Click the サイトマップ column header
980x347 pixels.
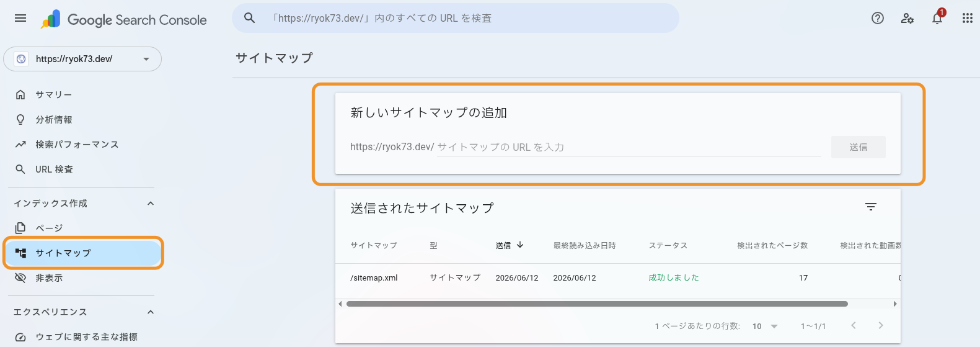[x=374, y=245]
